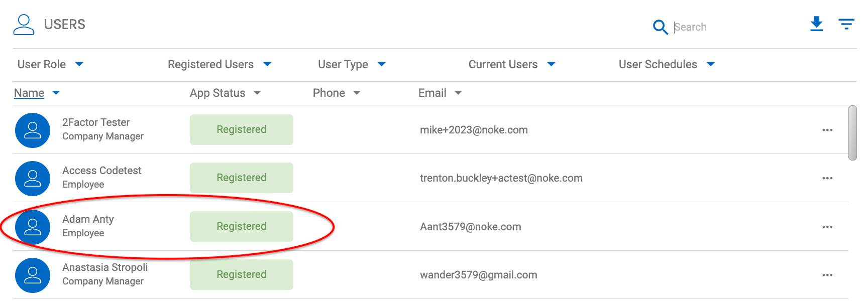
Task: Click the download users icon
Action: click(x=816, y=24)
